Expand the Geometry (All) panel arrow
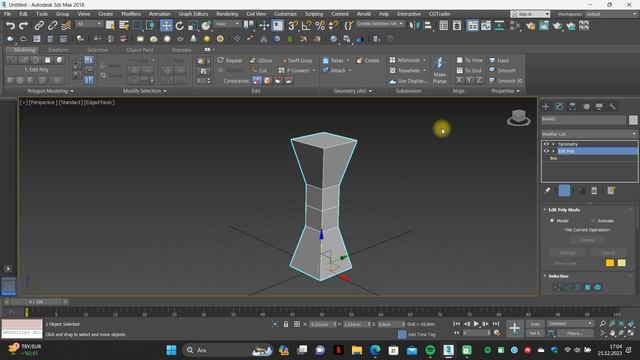640x360 pixels. point(370,91)
